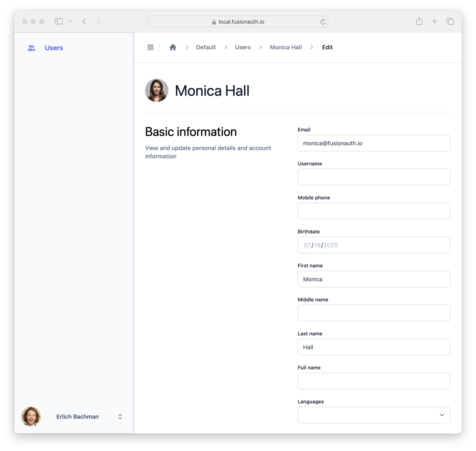
Task: Select the Users icon in the sidebar
Action: [32, 48]
